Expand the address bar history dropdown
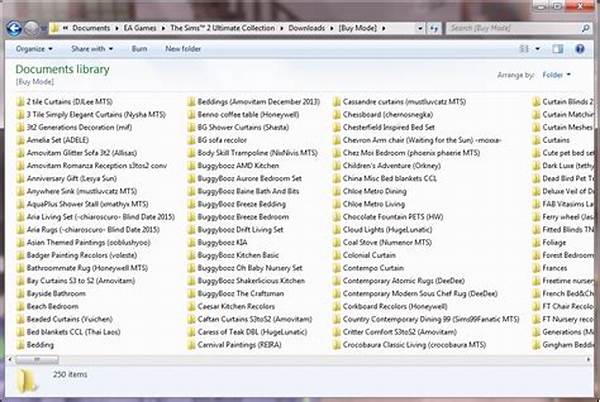The height and width of the screenshot is (402, 600). pyautogui.click(x=420, y=28)
